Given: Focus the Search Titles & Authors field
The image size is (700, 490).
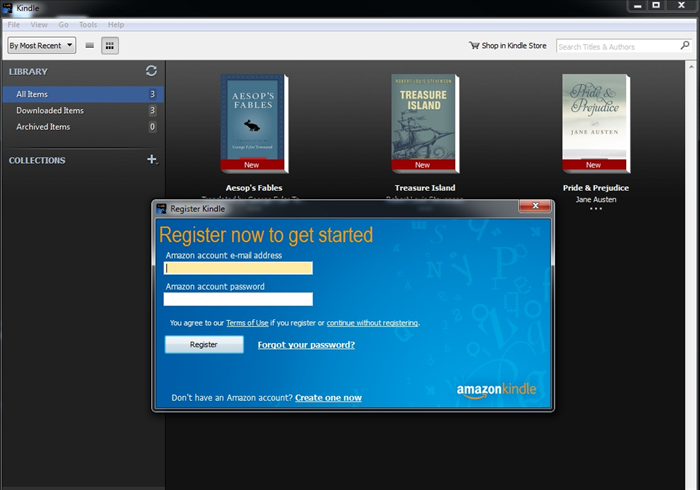Looking at the screenshot, I should click(x=618, y=46).
